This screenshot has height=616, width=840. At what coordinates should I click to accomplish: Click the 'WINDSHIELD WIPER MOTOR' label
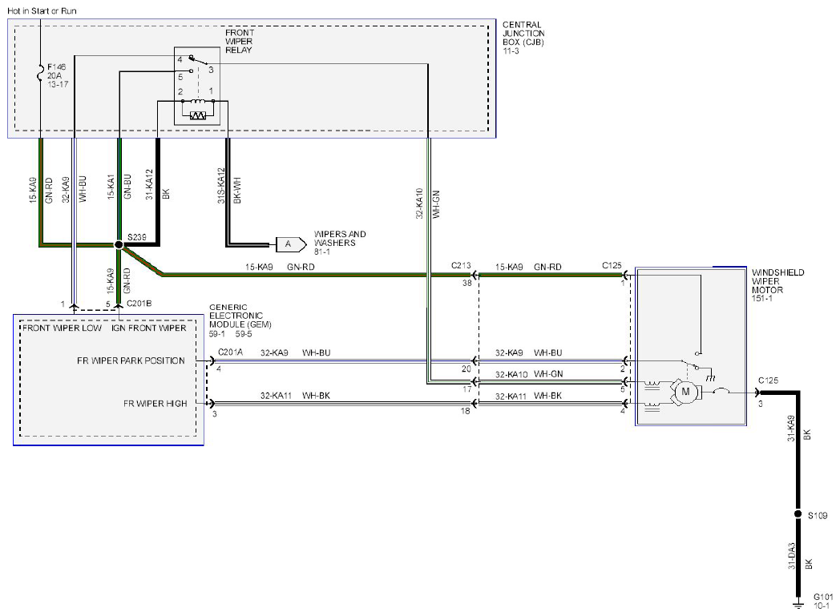click(777, 281)
